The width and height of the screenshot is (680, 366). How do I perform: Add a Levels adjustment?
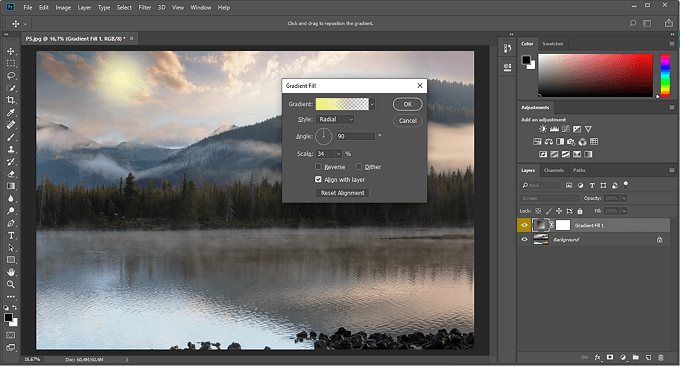click(554, 129)
